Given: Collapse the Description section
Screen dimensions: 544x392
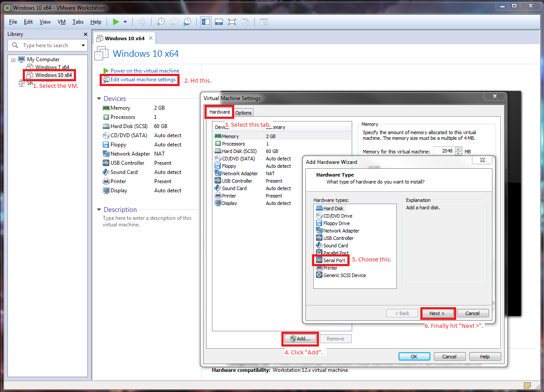Looking at the screenshot, I should [x=99, y=210].
